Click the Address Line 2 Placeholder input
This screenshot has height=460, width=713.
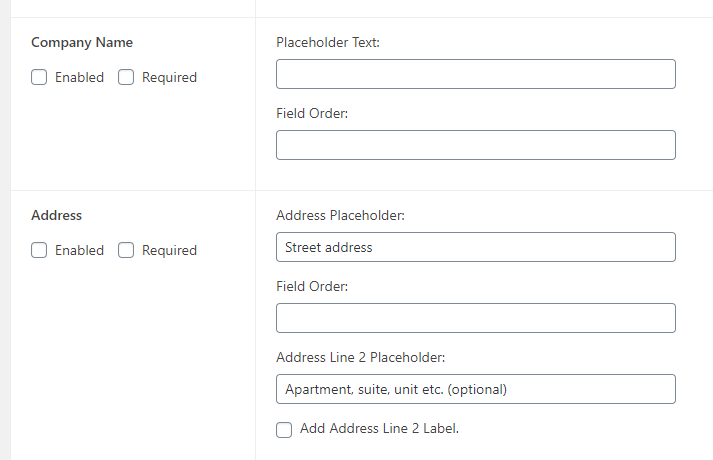point(475,389)
